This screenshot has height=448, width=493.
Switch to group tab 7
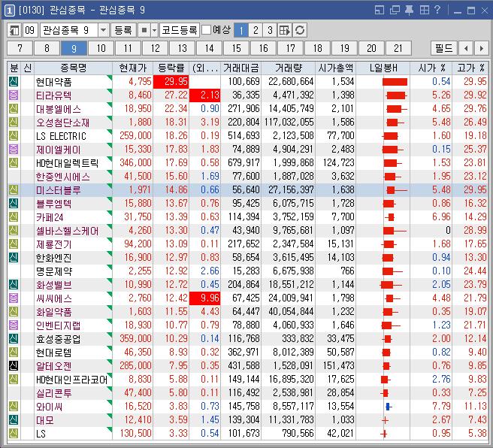(x=20, y=48)
